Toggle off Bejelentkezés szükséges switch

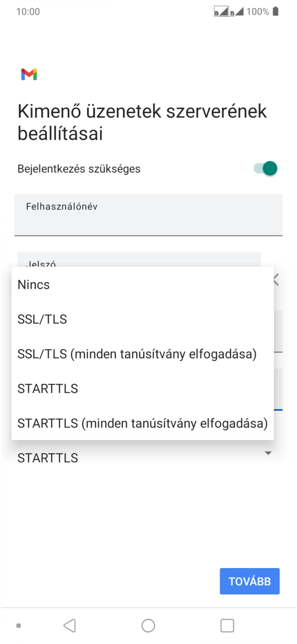point(265,169)
